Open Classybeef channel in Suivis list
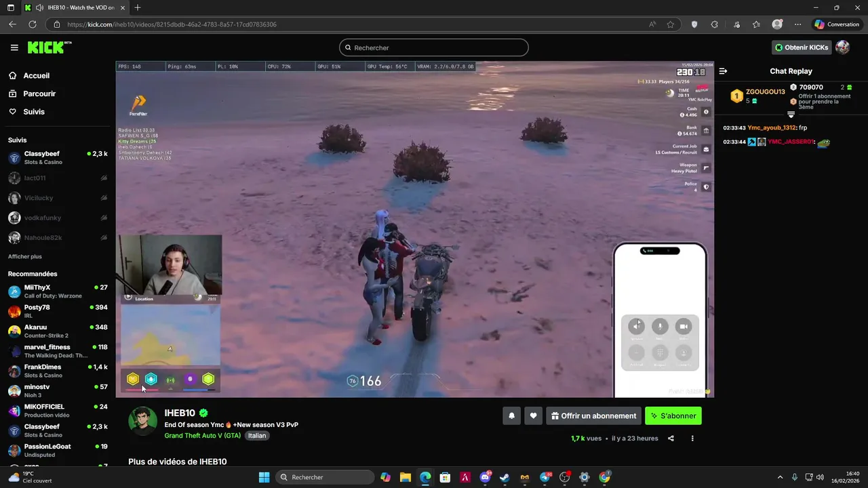The width and height of the screenshot is (868, 488). point(58,158)
